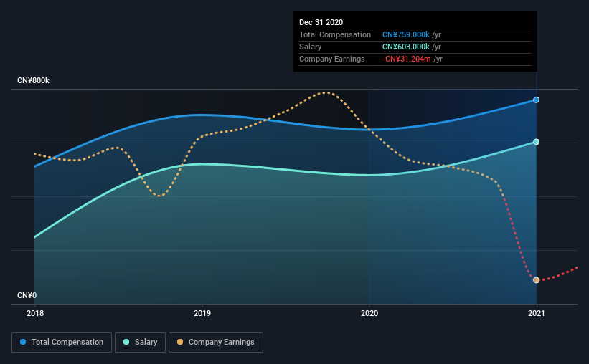589x364 pixels.
Task: Click the CN¥759.000k total compensation value
Action: [x=405, y=34]
